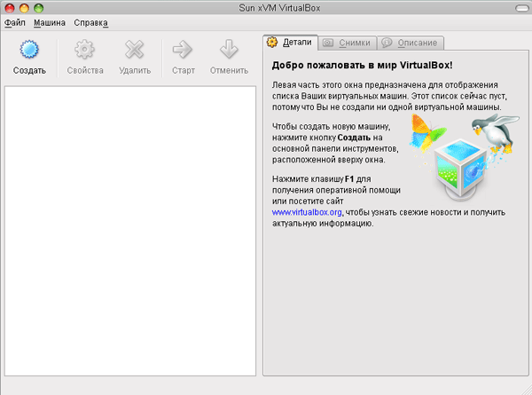Image resolution: width=532 pixels, height=395 pixels.
Task: Click the Создать (Create) toolbar icon
Action: pos(29,50)
